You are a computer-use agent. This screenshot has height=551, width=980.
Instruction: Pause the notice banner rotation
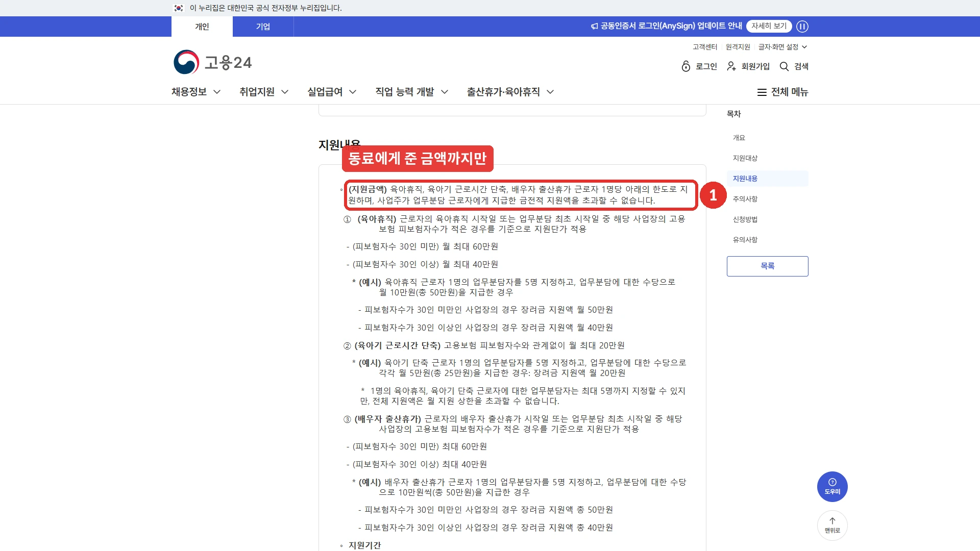pos(802,27)
